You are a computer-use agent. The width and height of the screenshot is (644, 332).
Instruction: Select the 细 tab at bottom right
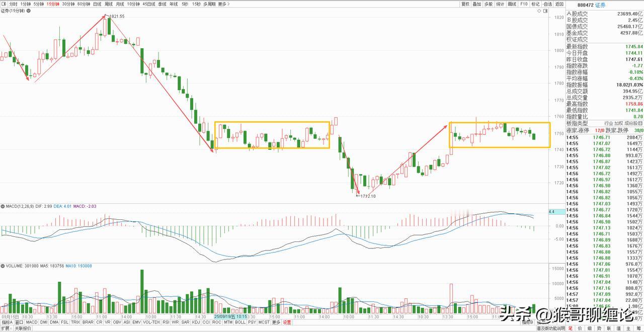point(590,328)
